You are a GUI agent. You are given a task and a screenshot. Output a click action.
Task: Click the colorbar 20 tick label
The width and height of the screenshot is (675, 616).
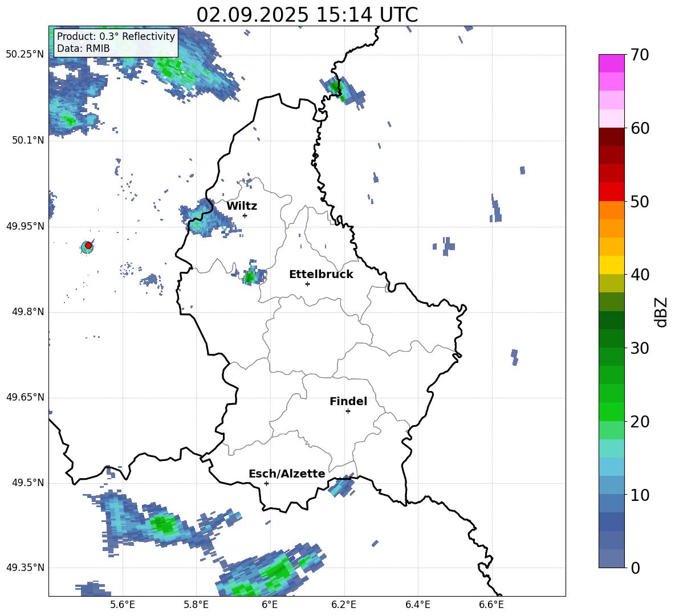point(640,421)
